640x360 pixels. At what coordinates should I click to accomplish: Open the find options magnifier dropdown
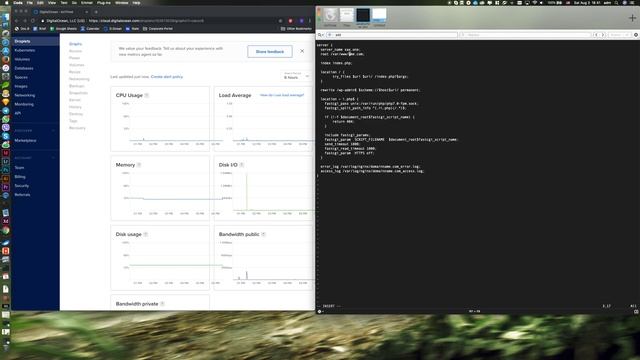[x=320, y=35]
